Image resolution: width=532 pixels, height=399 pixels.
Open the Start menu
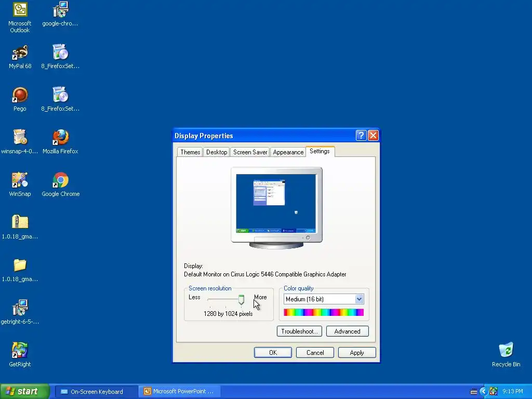(x=25, y=392)
